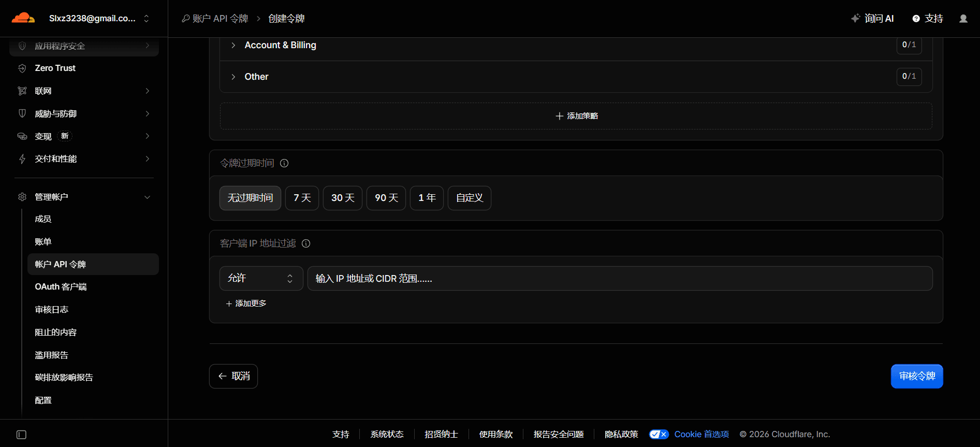This screenshot has width=980, height=447.
Task: Click the 询问 AI sparkle icon
Action: click(x=855, y=18)
